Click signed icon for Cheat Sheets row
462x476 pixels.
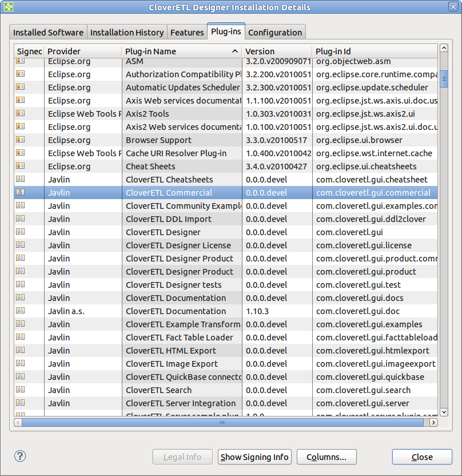21,166
